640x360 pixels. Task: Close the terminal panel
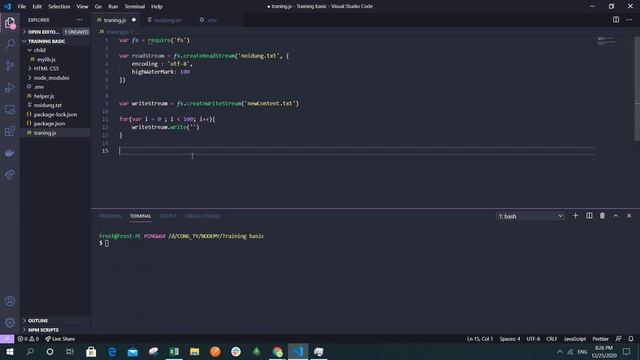tap(629, 216)
